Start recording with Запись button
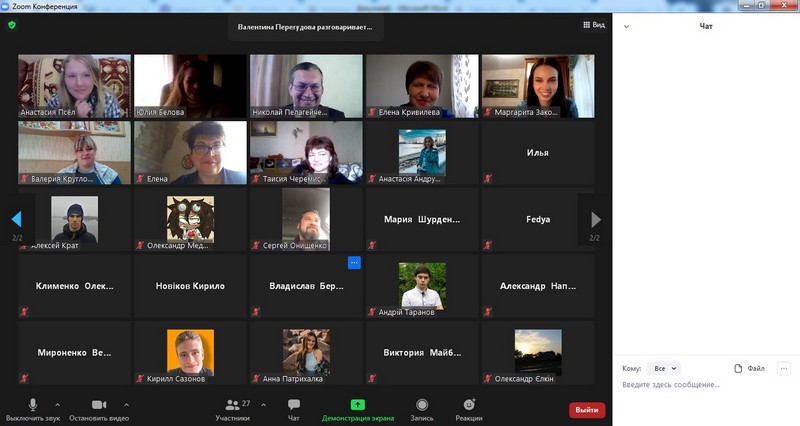The image size is (800, 426). point(422,410)
